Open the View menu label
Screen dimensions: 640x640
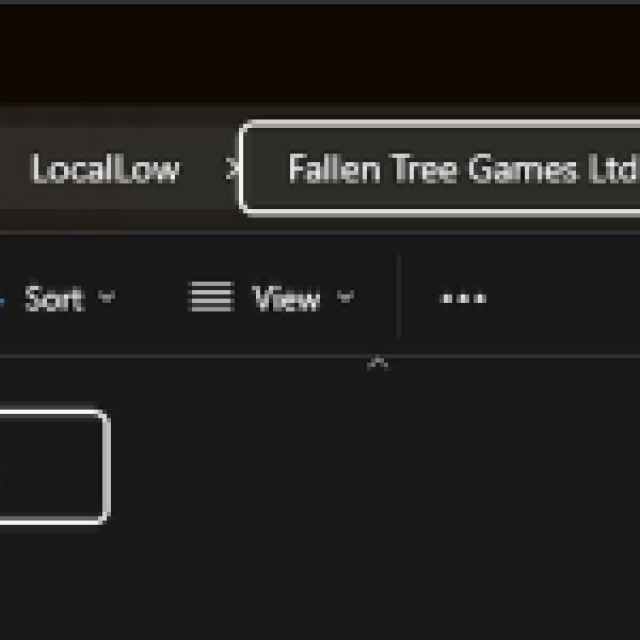pyautogui.click(x=286, y=298)
